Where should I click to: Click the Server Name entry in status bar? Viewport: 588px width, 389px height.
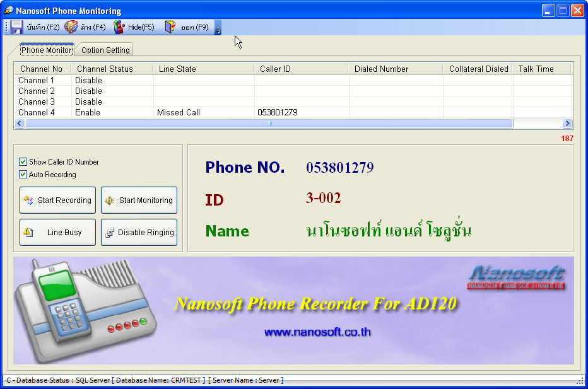245,380
